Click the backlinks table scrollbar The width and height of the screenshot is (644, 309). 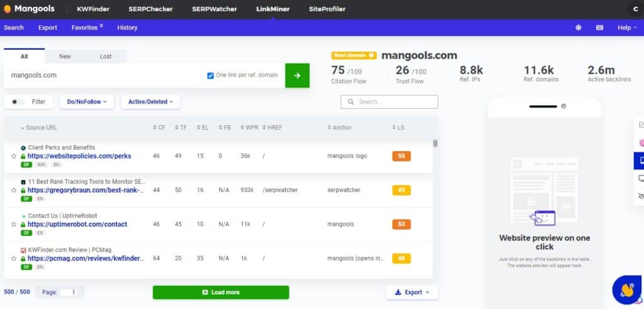coord(435,143)
